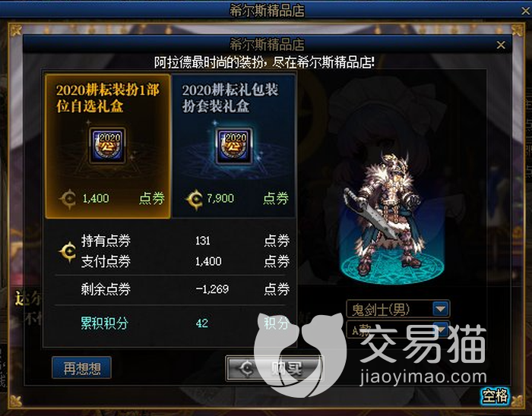
Task: Select the 2020耕耘礼包装扮套装礼盒 card title
Action: 230,98
